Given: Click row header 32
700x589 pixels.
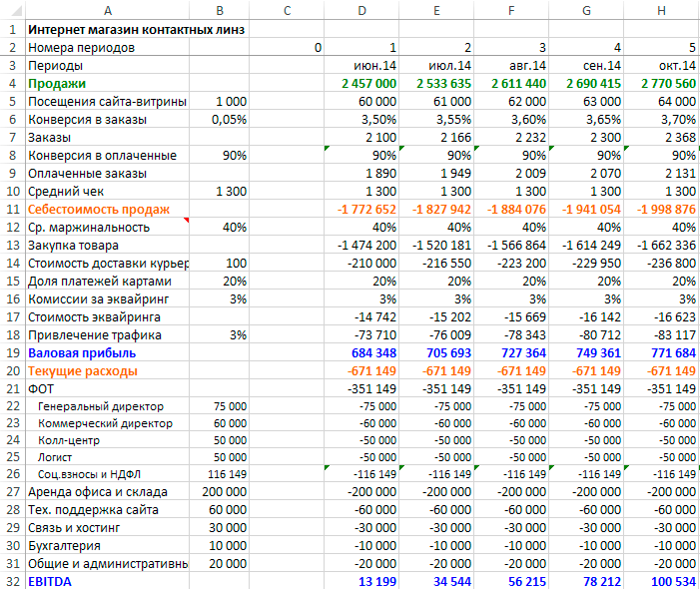Looking at the screenshot, I should [12, 580].
